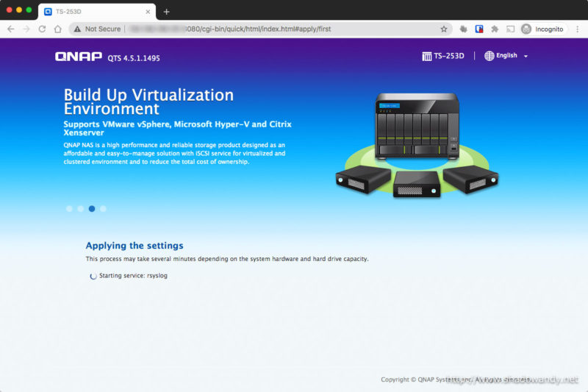Click the Not Secure warning indicator
Image resolution: width=588 pixels, height=392 pixels.
[x=97, y=29]
